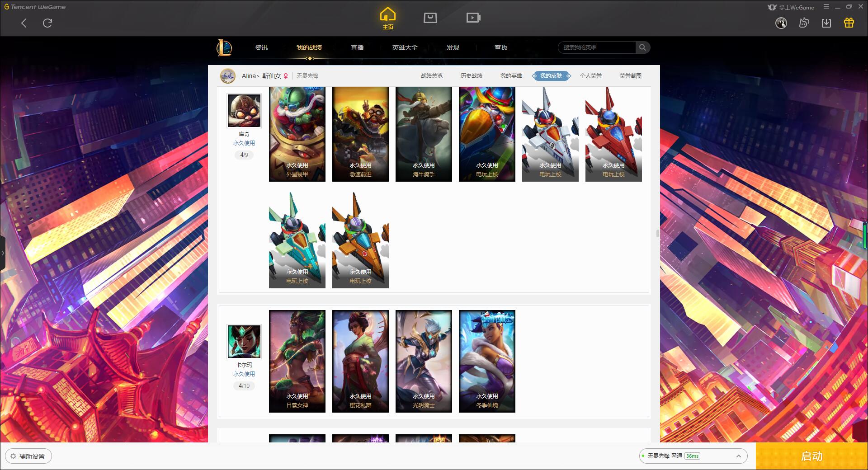Open the gift box icon

tap(849, 23)
